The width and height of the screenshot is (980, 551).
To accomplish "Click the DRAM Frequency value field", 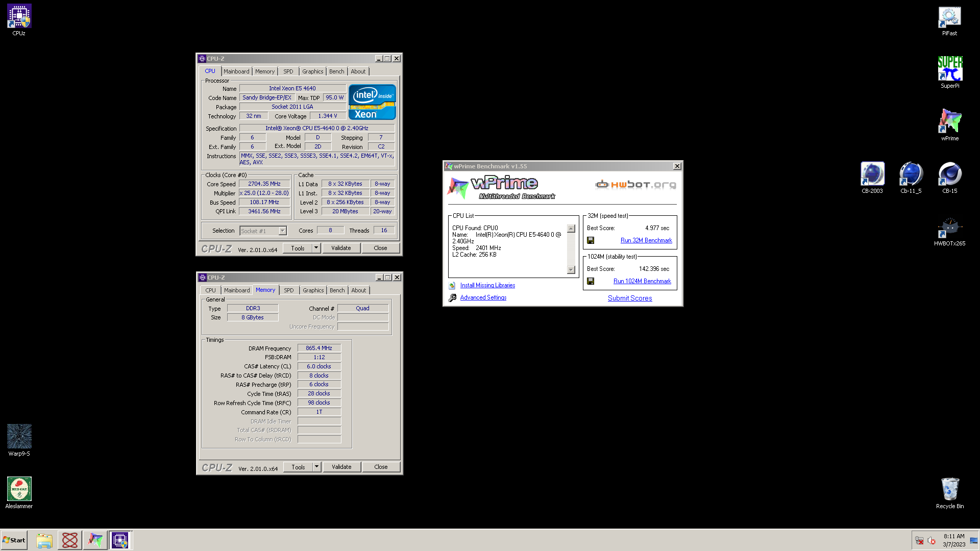I will coord(319,348).
